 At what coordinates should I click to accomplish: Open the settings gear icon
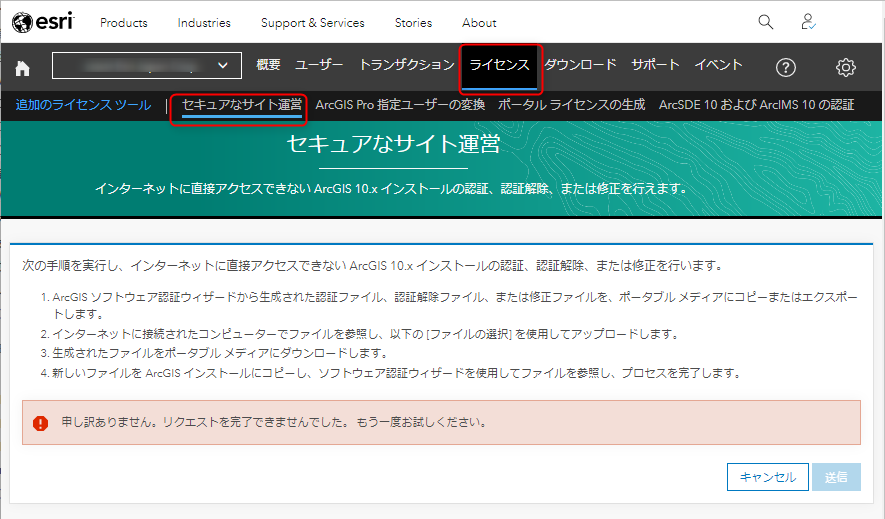pos(845,68)
